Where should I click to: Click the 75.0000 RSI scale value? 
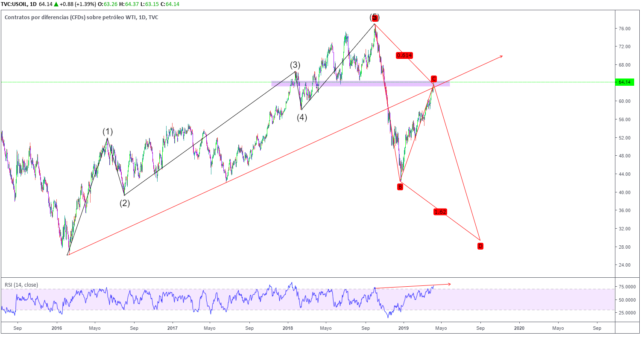coord(627,287)
